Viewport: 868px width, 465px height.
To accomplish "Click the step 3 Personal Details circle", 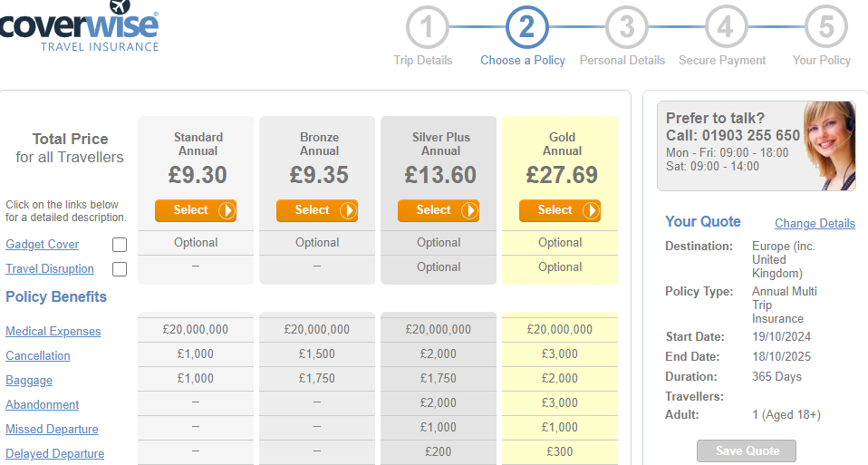I will [626, 28].
